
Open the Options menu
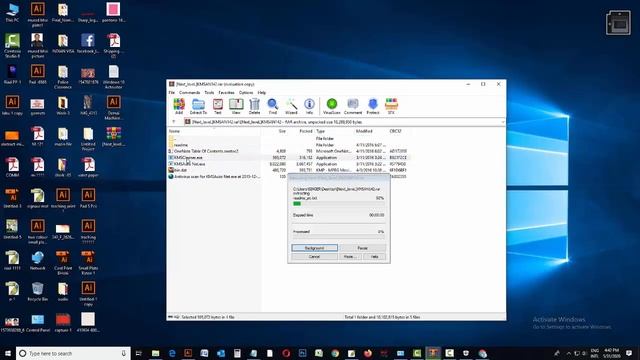(246, 93)
